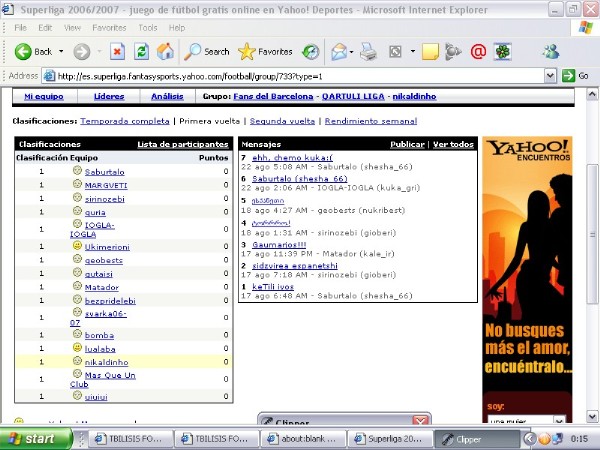Switch to the Análisis tab
The image size is (600, 450).
pyautogui.click(x=167, y=96)
